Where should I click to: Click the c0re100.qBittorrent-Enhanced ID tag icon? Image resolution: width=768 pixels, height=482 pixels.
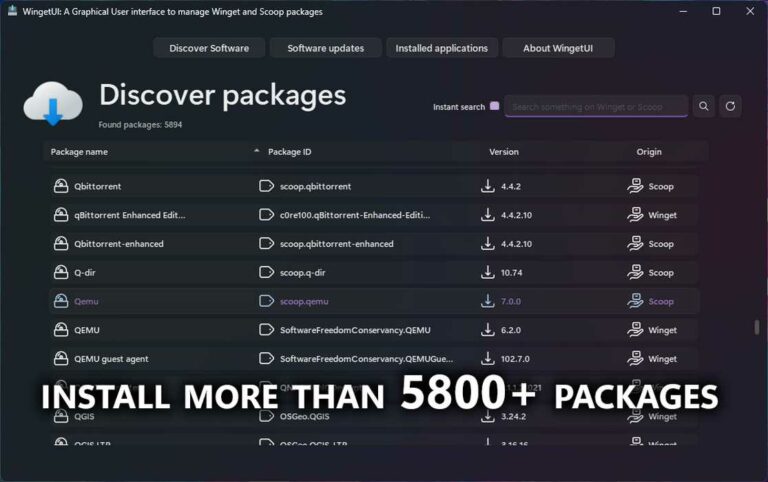[266, 215]
